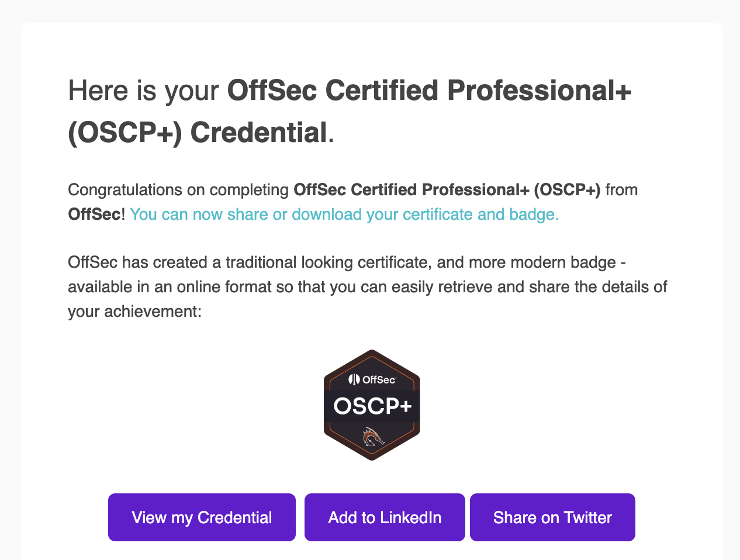Click bold 'OffSec Certified Professional+' in the heading

click(429, 91)
